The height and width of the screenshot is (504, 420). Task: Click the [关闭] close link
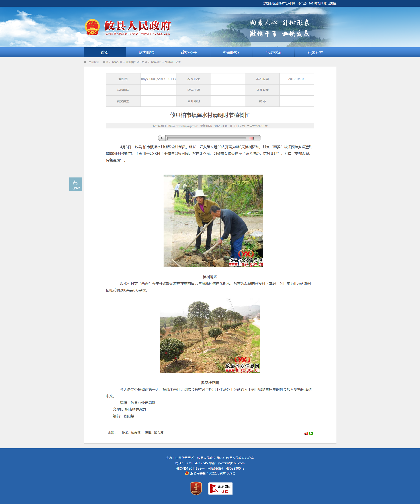241,126
